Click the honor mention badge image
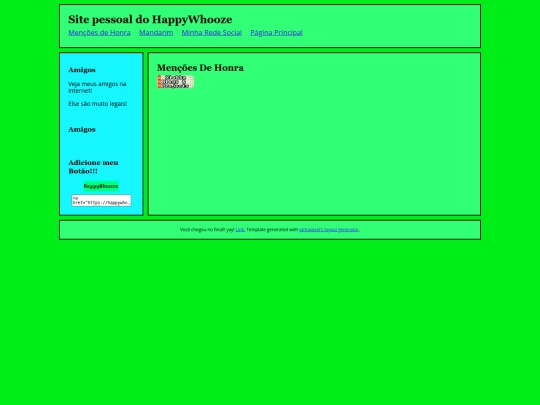Viewport: 540px width, 405px height. pos(176,82)
